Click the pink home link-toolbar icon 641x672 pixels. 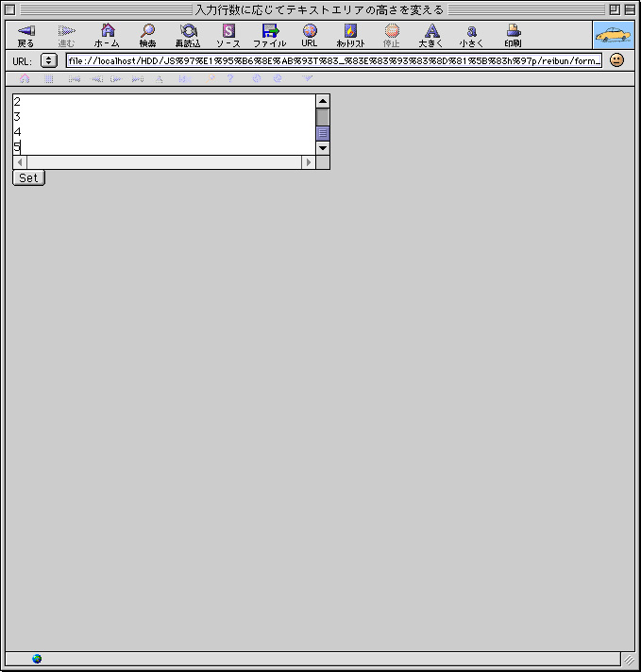coord(25,78)
